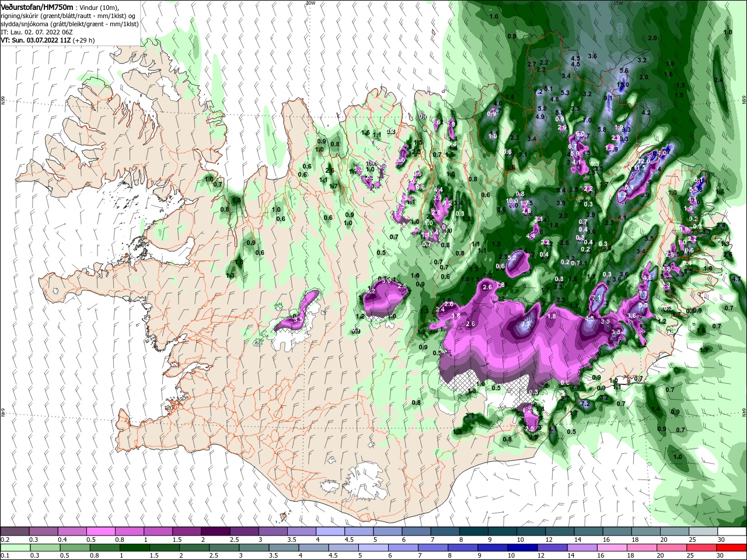Select the grey-green rain-scale swatch labeled 3
Image resolution: width=747 pixels, height=560 pixels.
tap(253, 548)
